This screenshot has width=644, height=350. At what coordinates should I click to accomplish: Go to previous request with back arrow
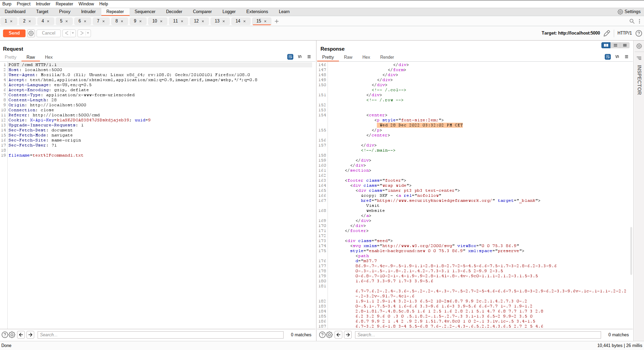click(x=66, y=33)
